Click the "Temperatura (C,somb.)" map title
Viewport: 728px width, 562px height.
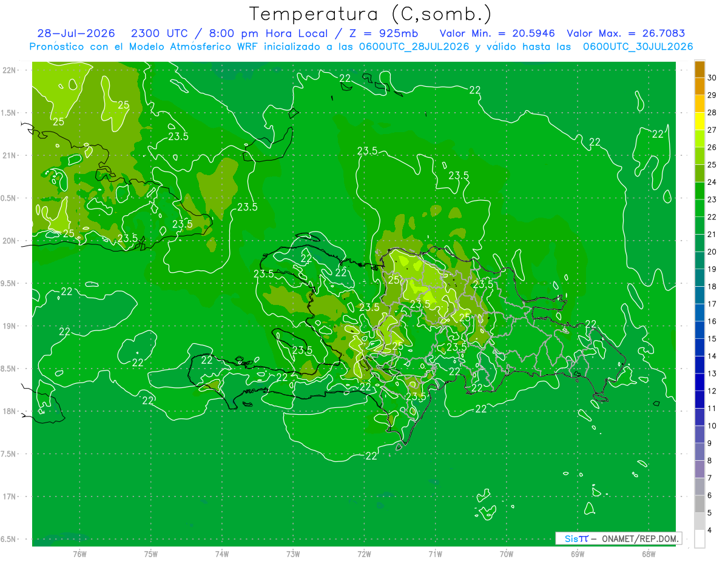[x=370, y=14]
